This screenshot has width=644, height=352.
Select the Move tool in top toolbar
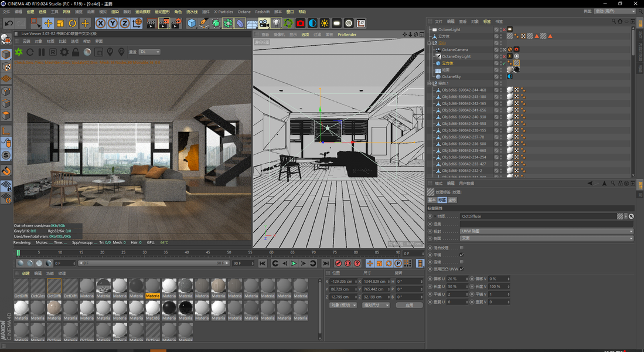coord(48,23)
